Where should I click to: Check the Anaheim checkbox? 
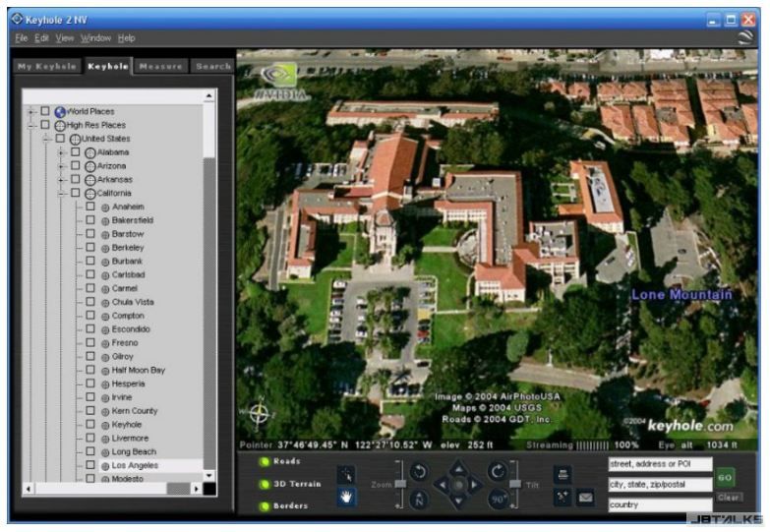pos(90,207)
